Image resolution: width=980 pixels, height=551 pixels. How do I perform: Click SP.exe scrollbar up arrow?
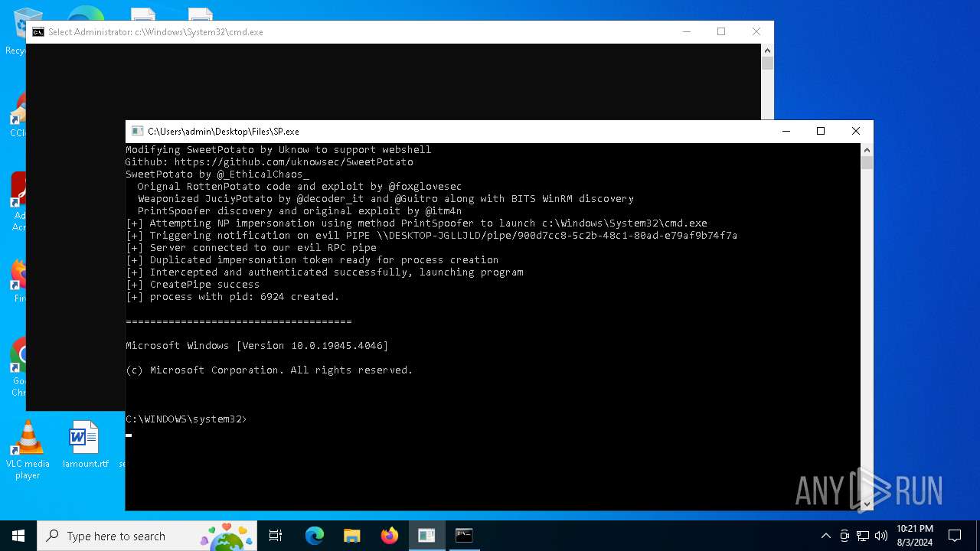point(867,149)
